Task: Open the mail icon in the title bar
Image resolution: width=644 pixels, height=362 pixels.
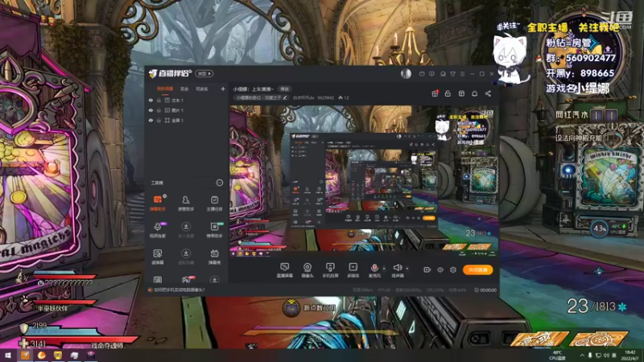Action: coord(422,74)
